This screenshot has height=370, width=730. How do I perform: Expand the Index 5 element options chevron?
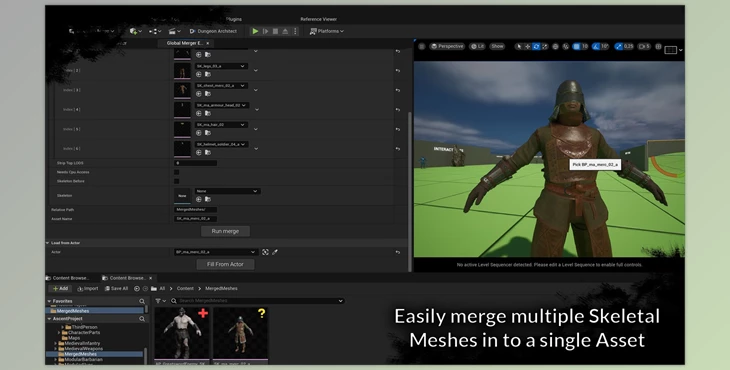coord(256,129)
